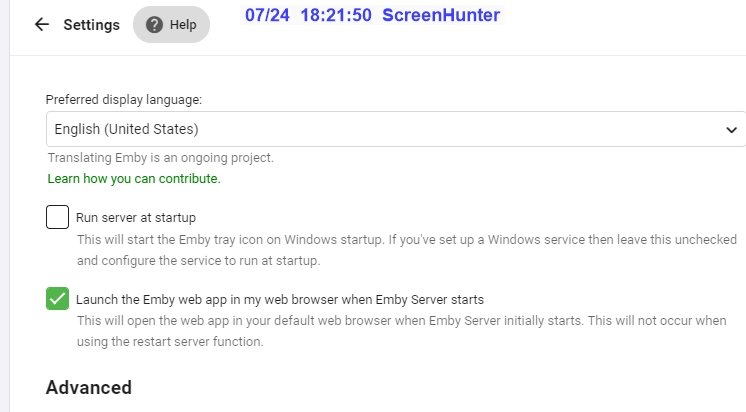Click the language dropdown chevron arrow
The image size is (746, 412).
pyautogui.click(x=730, y=129)
